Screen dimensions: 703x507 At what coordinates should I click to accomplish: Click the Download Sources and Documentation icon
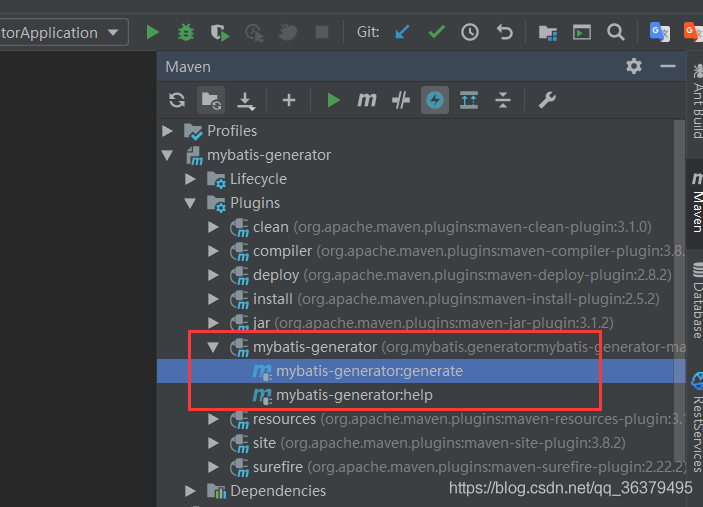coord(246,100)
